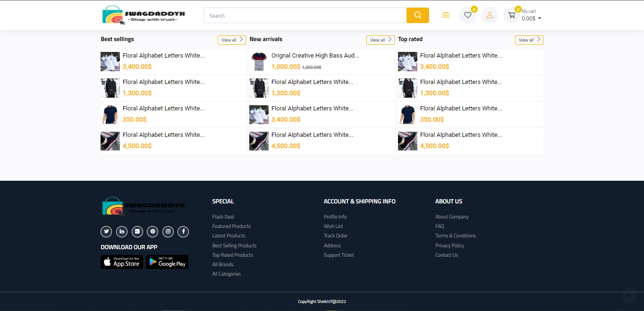Open the Flash Deal footer link
The width and height of the screenshot is (644, 311).
pos(223,217)
